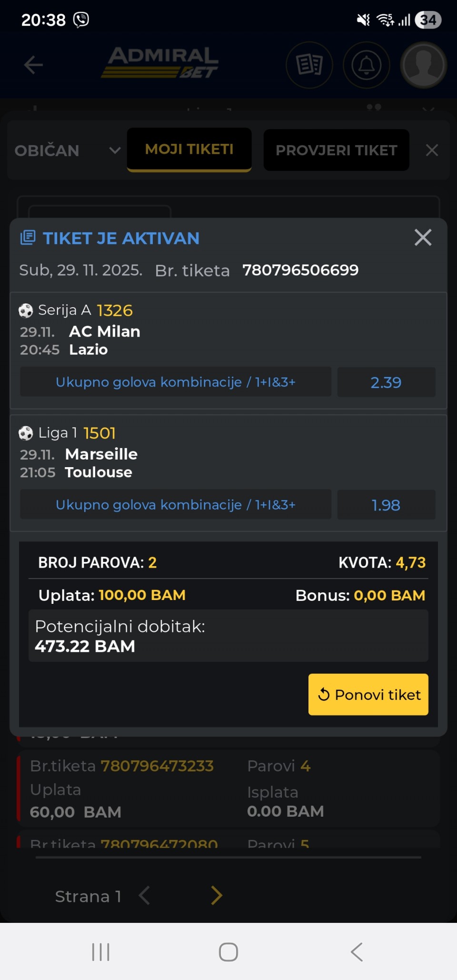
Task: Tap the 1.98 odds for Marseille
Action: [386, 505]
